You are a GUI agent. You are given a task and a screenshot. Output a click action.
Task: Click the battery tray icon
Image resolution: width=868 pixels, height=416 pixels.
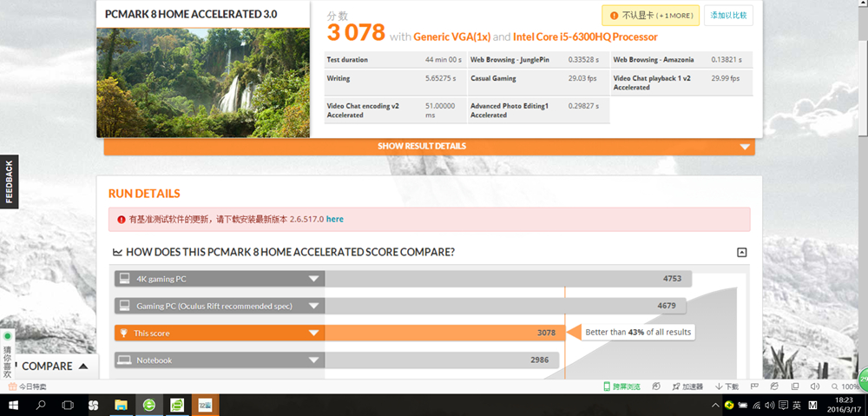tap(743, 406)
